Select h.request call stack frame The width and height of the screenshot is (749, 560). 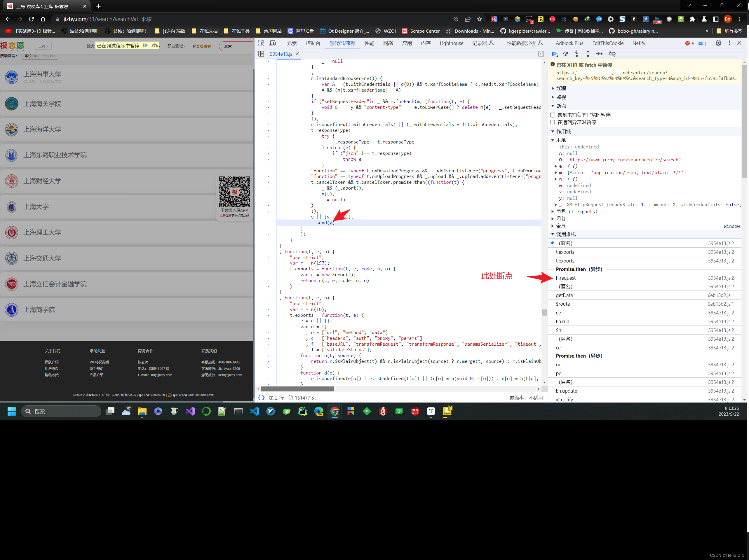click(565, 278)
